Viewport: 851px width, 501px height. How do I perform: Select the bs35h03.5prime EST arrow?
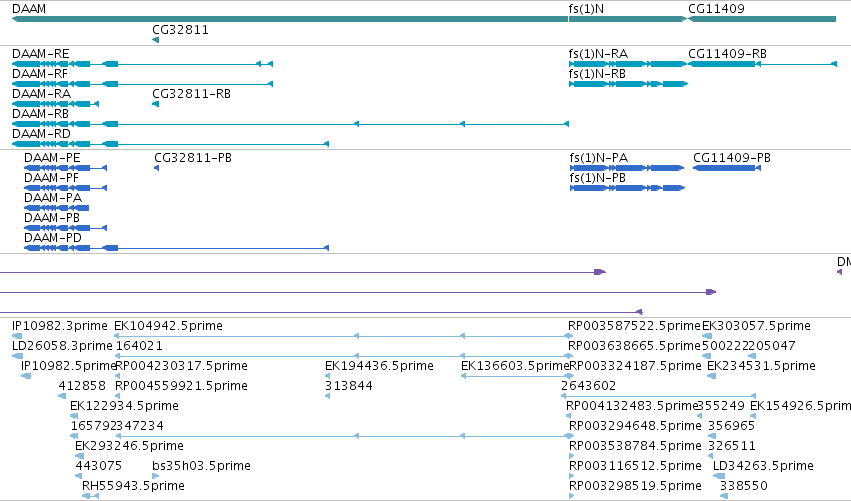coord(156,477)
